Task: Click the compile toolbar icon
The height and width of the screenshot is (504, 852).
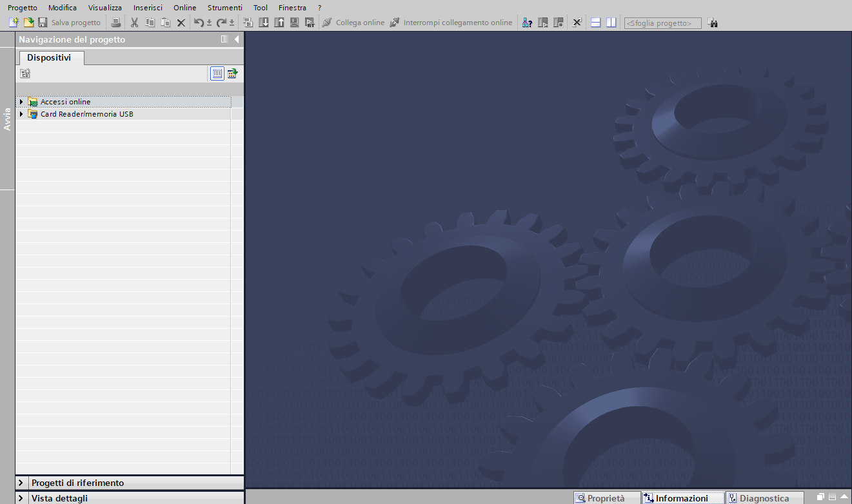Action: pos(248,23)
